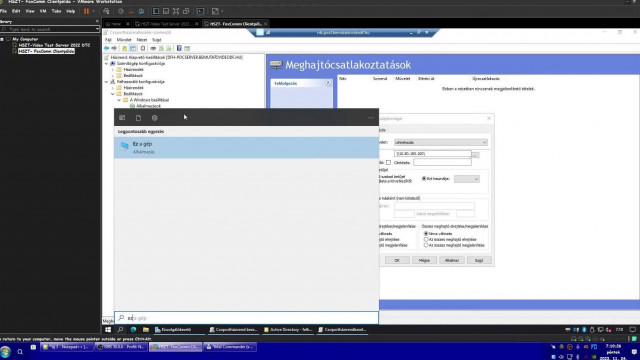This screenshot has height=360, width=640.
Task: Click the send Ctrl+Alt+Del toolbar icon
Action: point(107,11)
